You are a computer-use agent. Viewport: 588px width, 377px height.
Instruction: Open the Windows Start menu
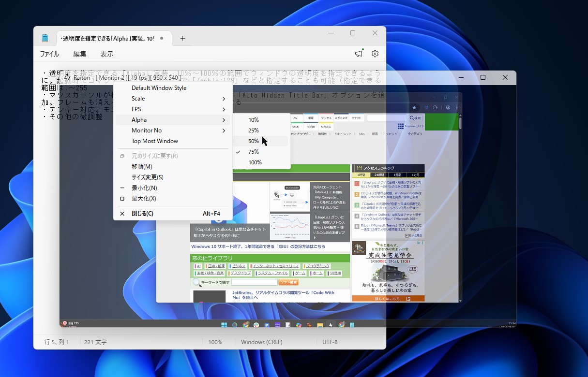[224, 325]
